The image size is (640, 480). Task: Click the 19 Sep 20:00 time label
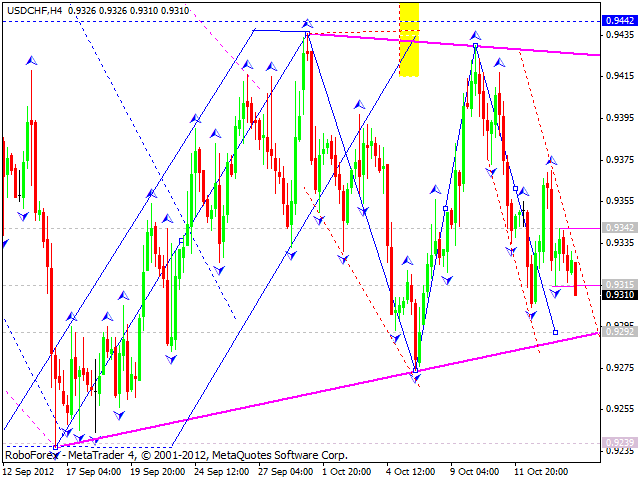[x=158, y=472]
